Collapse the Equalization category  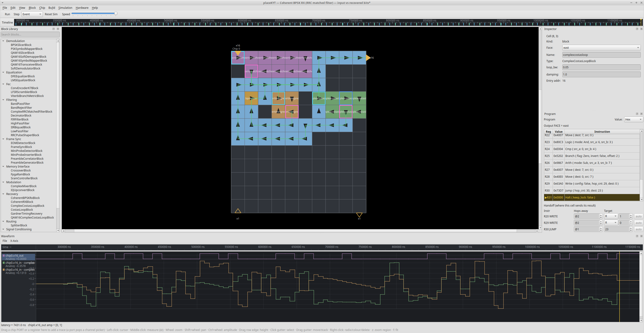(3, 72)
